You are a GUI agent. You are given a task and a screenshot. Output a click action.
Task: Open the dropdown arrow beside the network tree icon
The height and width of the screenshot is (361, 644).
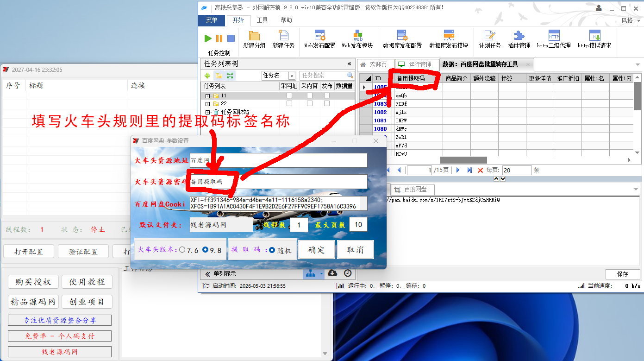(321, 274)
